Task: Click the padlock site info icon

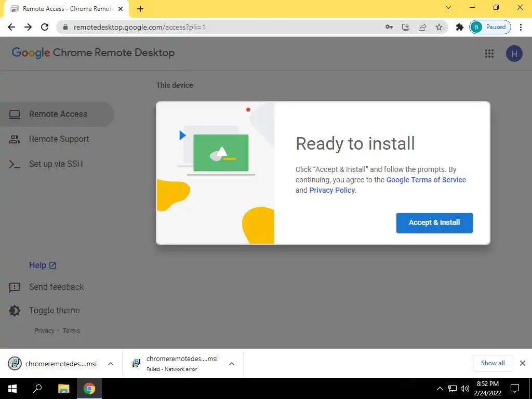Action: (65, 27)
